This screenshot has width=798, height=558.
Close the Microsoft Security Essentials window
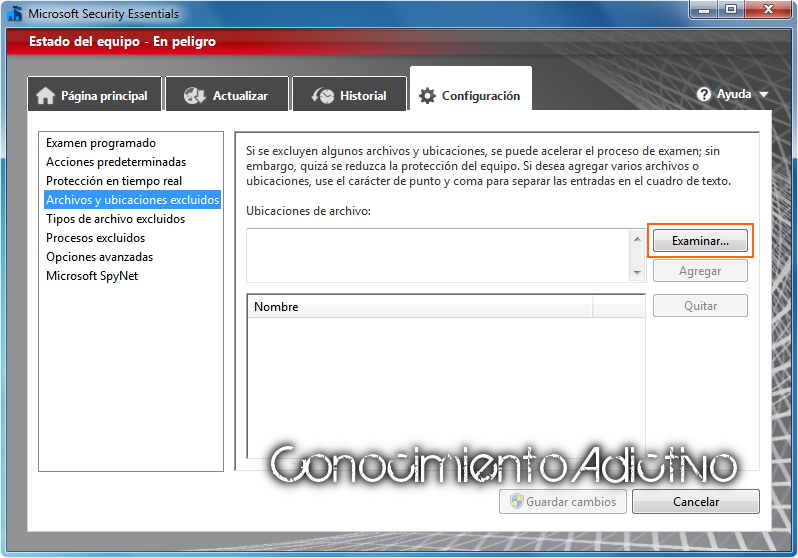click(768, 10)
